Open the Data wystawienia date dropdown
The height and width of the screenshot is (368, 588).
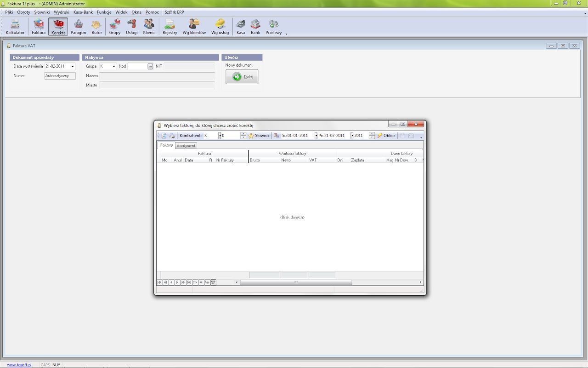tap(72, 66)
